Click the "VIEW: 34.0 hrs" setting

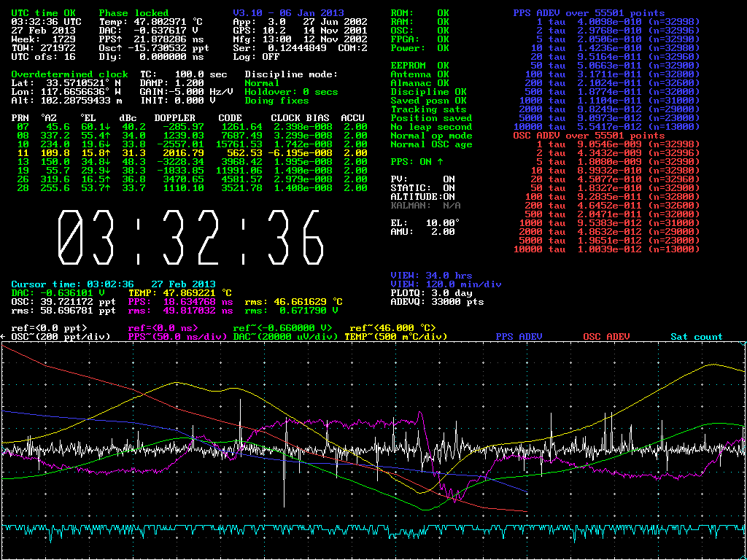click(x=432, y=275)
